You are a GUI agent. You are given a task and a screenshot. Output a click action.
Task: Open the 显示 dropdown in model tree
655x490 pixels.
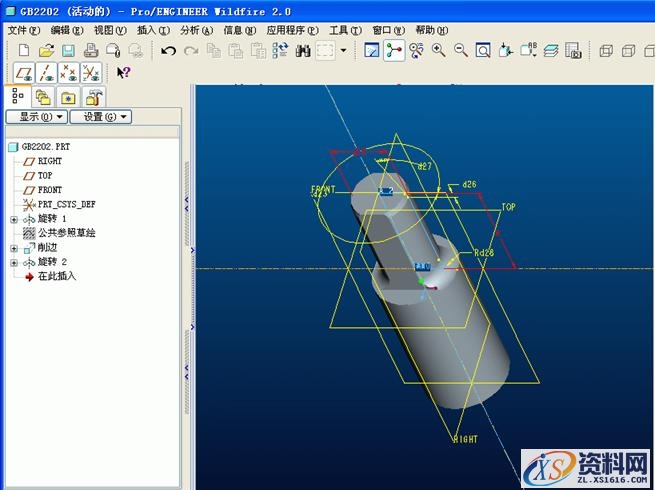[36, 117]
